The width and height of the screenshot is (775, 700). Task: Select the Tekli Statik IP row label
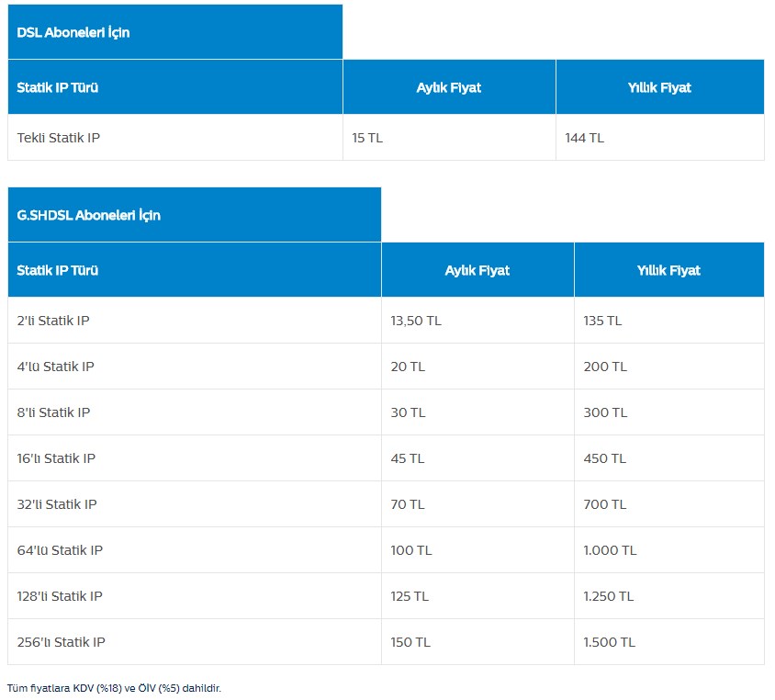[59, 138]
